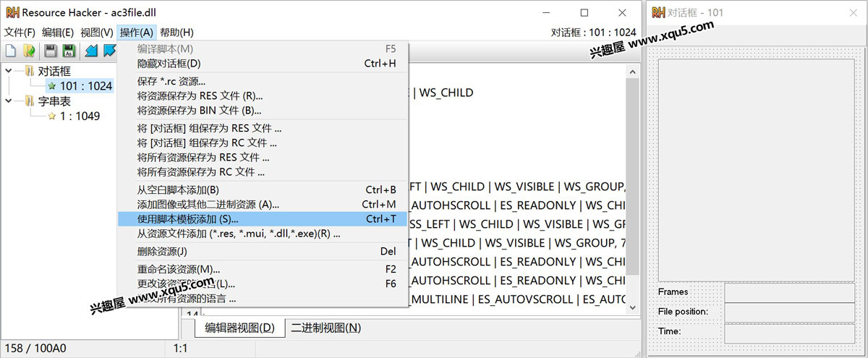Screen dimensions: 868x358
Task: Choose 使用脚本模板添加 (S)... entry
Action: coord(263,219)
